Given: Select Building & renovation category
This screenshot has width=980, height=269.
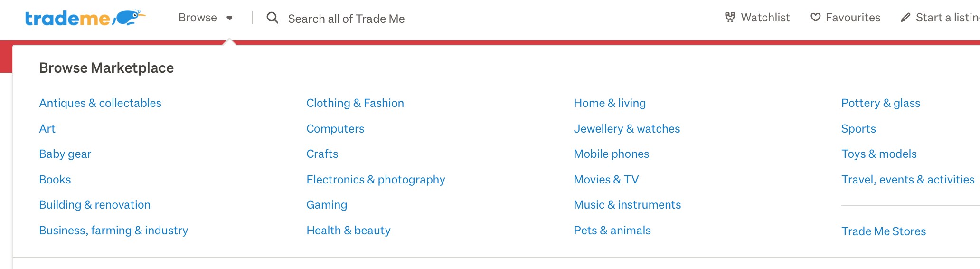Looking at the screenshot, I should click(94, 205).
